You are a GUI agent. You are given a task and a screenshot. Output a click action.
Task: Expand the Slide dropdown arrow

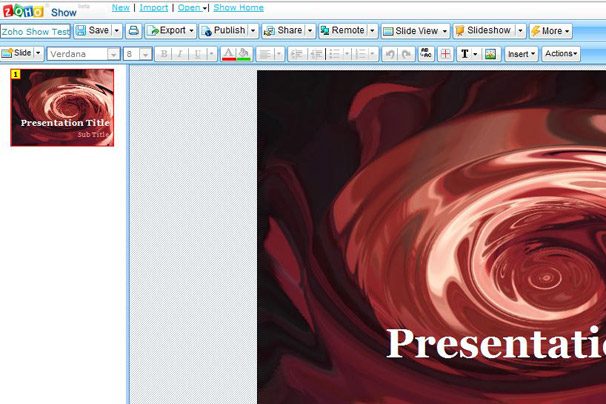coord(38,53)
